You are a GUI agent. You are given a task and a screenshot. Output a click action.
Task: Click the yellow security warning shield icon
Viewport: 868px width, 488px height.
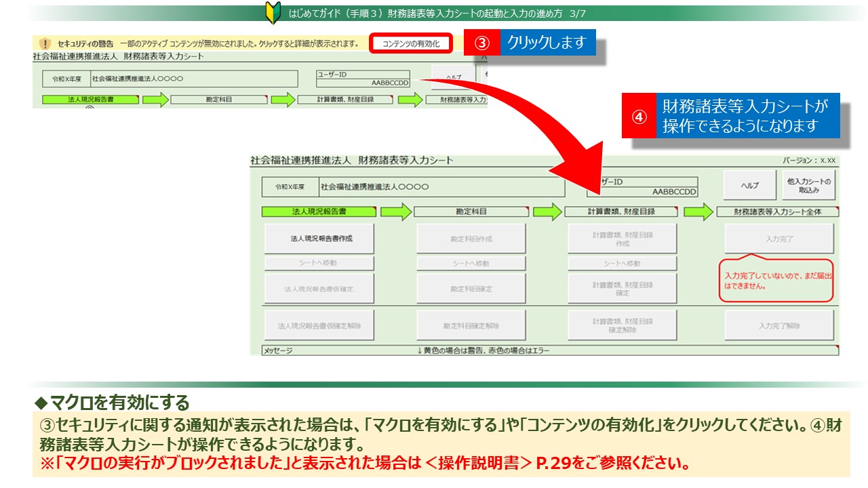click(x=46, y=44)
